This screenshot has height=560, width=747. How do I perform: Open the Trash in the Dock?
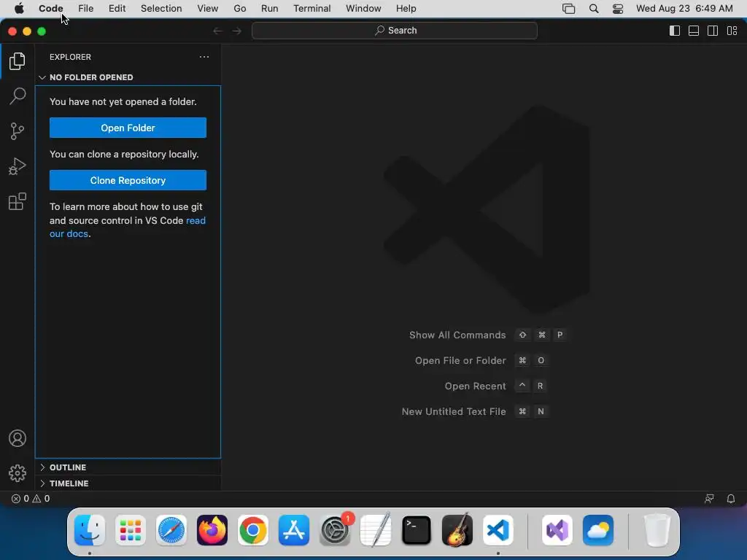[657, 530]
